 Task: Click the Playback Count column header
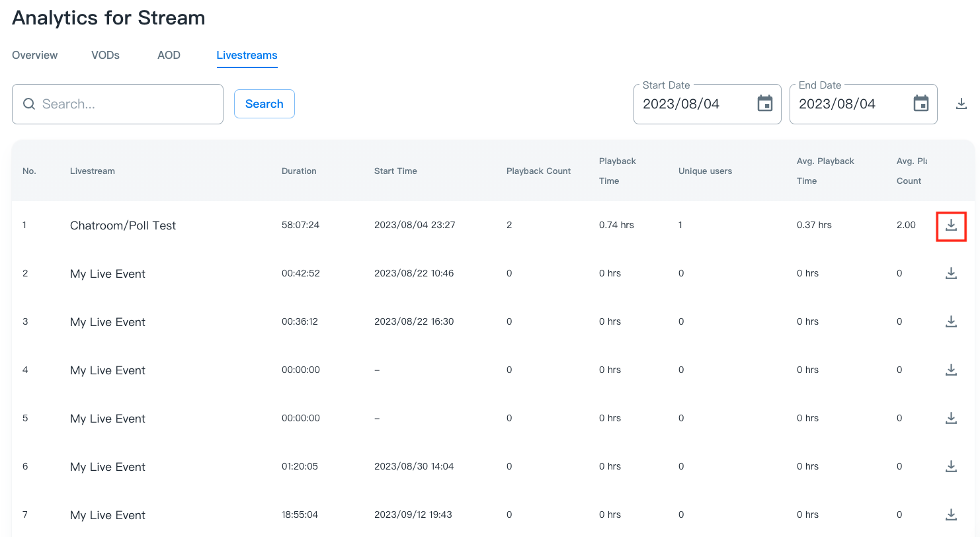[x=538, y=171]
